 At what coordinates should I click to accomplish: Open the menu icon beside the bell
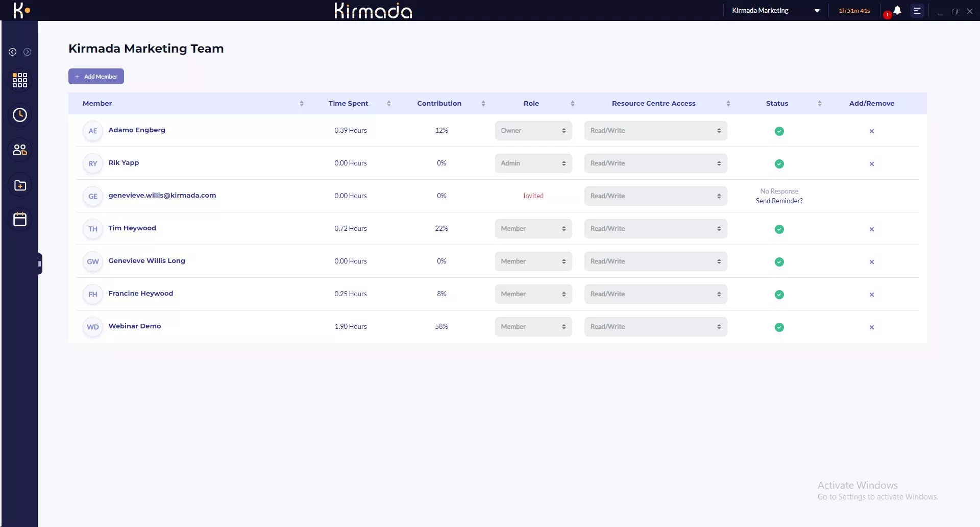click(x=917, y=11)
